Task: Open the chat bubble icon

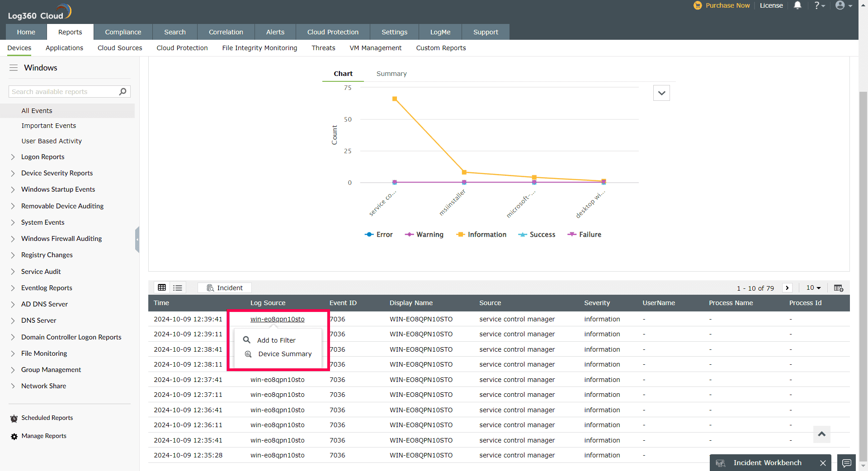Action: tap(846, 463)
